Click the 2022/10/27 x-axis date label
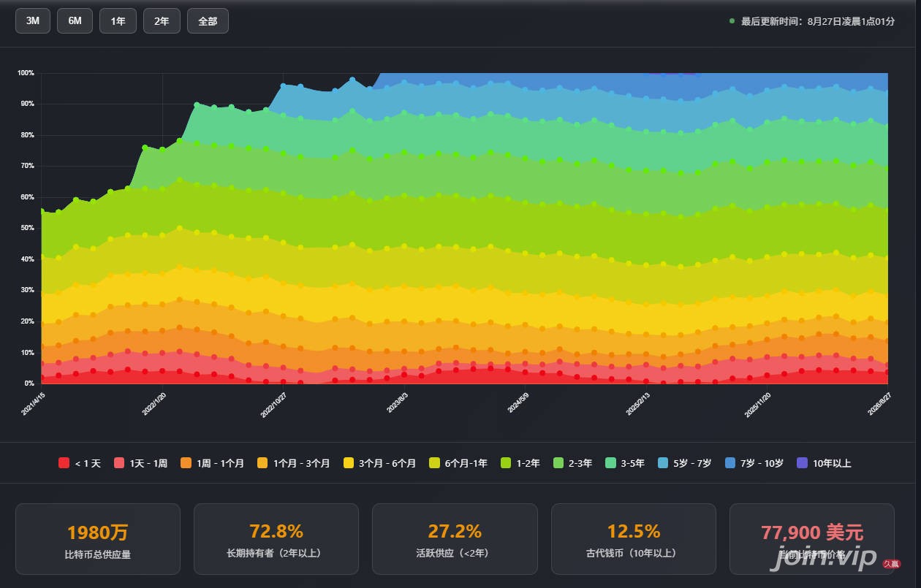Screen dimensions: 921x588 point(273,405)
